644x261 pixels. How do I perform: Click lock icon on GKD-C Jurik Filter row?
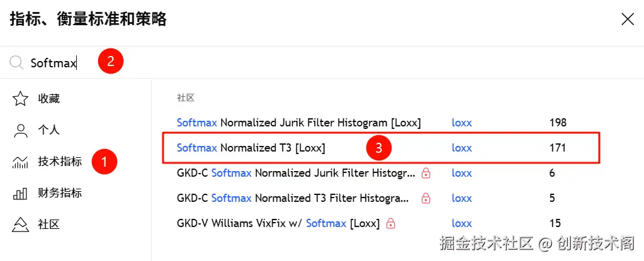click(x=426, y=173)
